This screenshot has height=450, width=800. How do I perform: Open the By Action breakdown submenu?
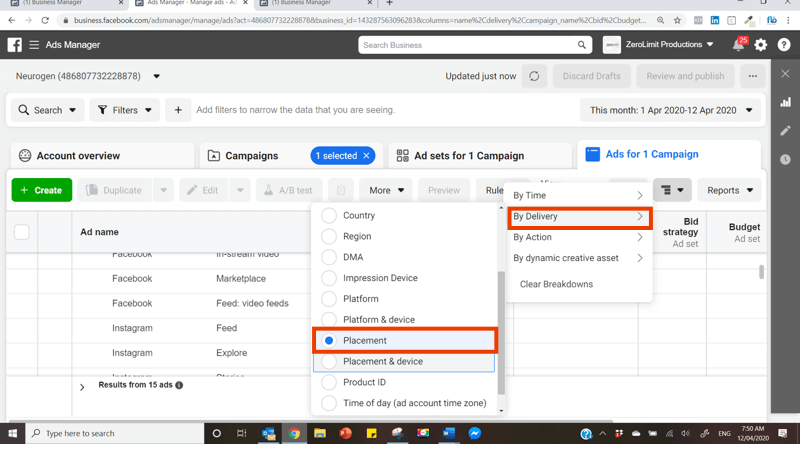click(579, 237)
